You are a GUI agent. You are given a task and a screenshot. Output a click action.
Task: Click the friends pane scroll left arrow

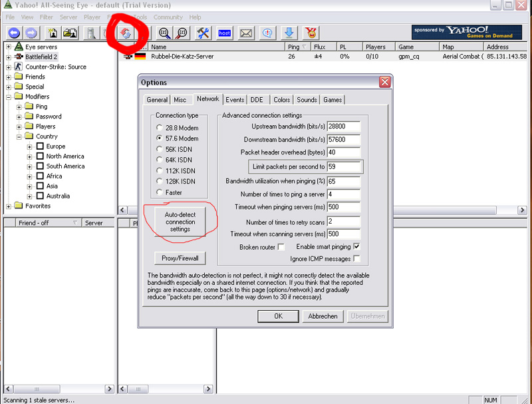9,389
